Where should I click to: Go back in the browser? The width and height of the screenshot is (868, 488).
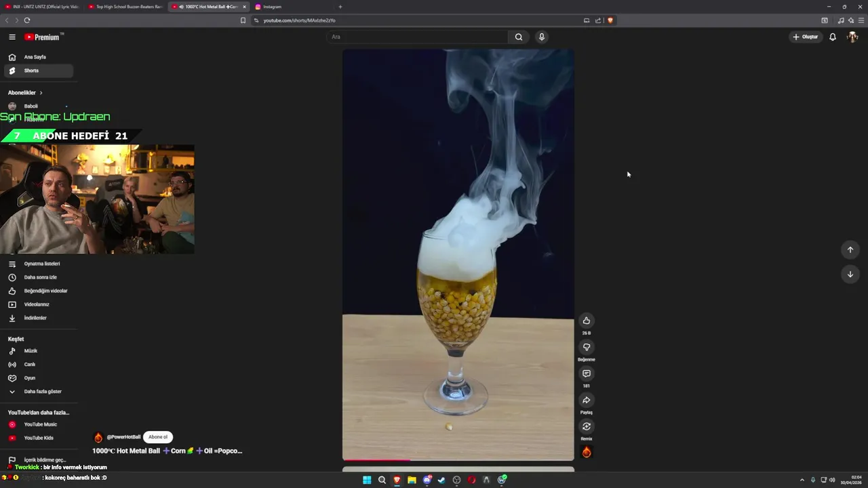[x=7, y=20]
